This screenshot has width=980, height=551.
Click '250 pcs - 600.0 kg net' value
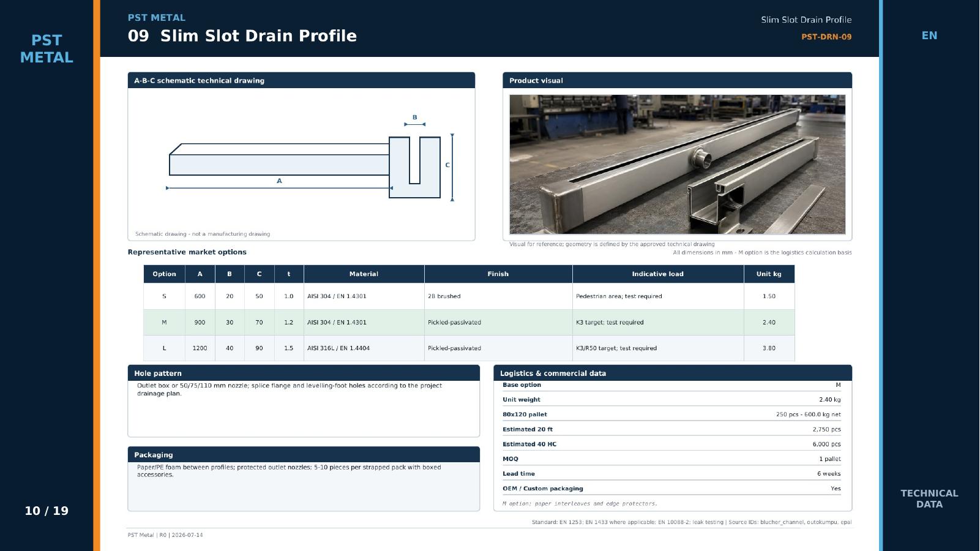tap(808, 414)
